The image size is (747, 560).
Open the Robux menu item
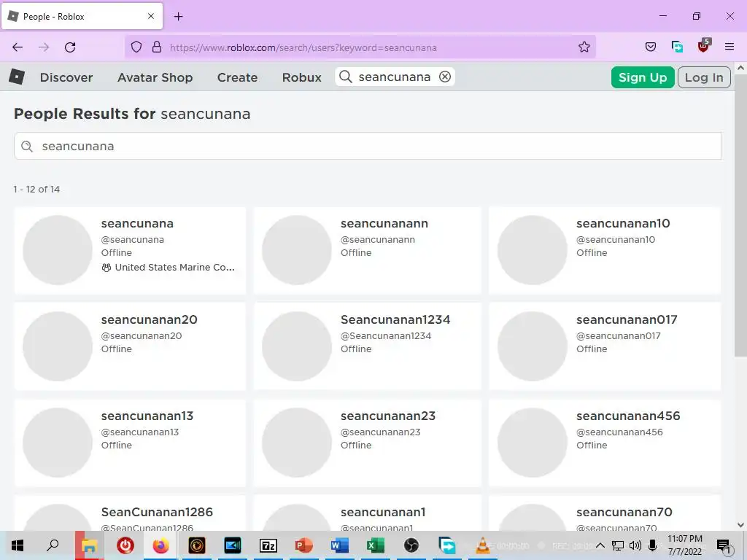[x=301, y=77]
